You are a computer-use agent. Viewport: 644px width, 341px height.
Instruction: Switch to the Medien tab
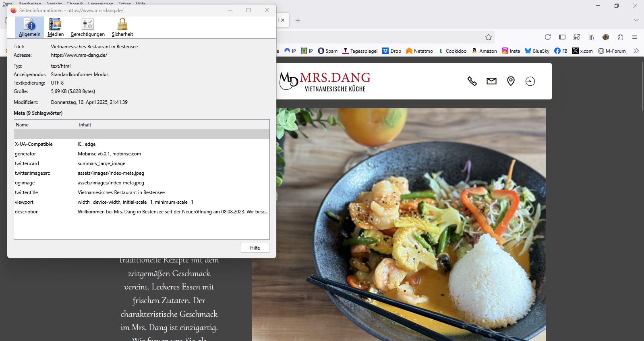tap(56, 27)
